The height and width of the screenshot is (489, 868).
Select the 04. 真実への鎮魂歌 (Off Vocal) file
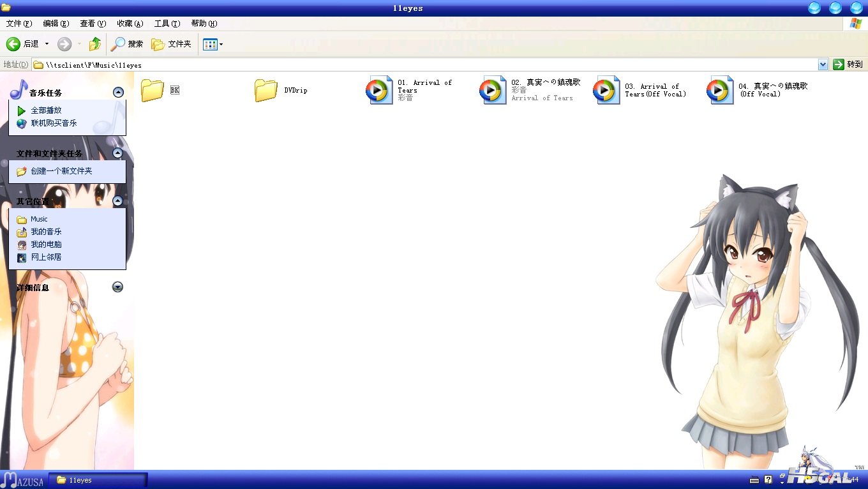pyautogui.click(x=720, y=90)
